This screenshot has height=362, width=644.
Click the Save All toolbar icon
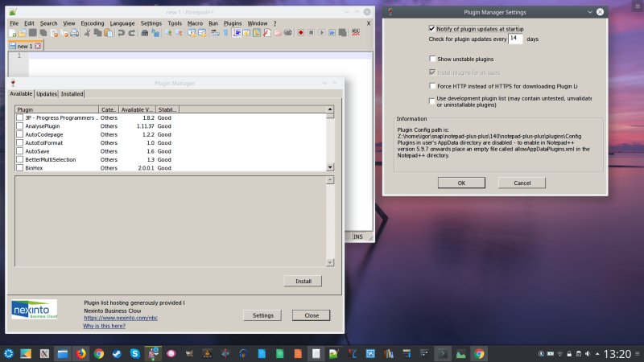tap(43, 33)
